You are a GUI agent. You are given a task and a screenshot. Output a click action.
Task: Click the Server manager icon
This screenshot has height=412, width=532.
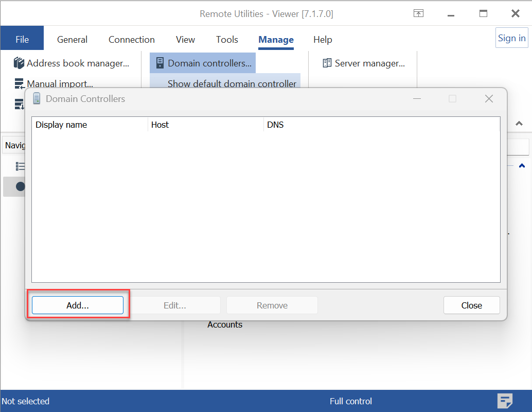click(327, 63)
